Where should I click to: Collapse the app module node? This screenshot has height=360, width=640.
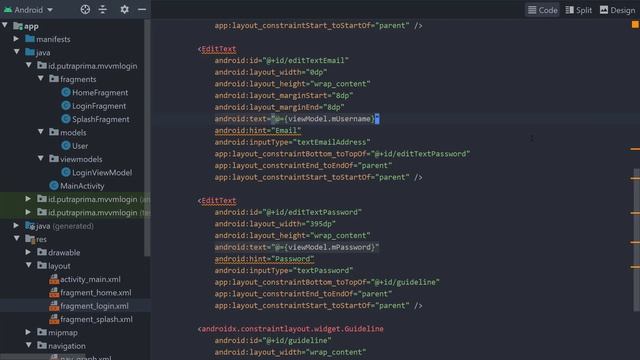(5, 26)
